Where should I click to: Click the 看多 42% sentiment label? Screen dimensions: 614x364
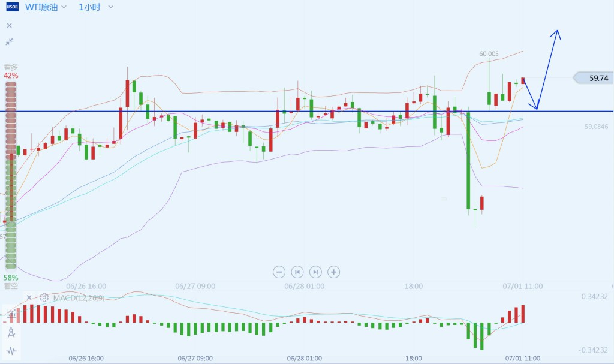click(x=11, y=71)
